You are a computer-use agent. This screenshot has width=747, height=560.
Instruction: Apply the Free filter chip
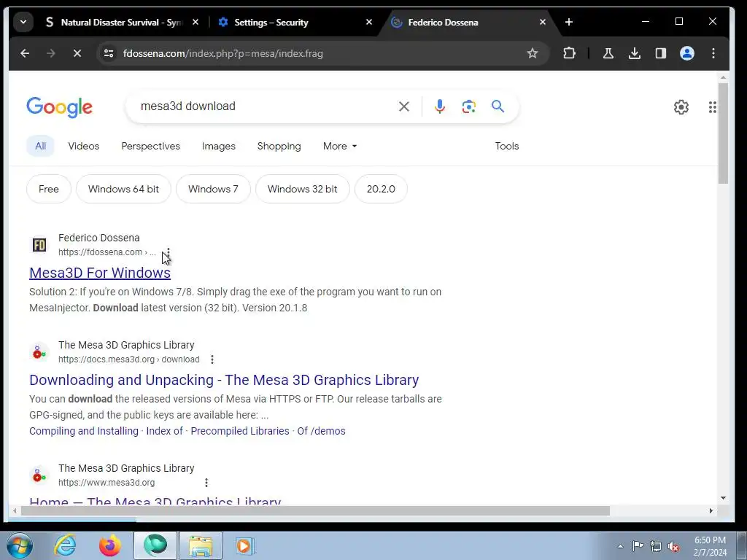(49, 189)
